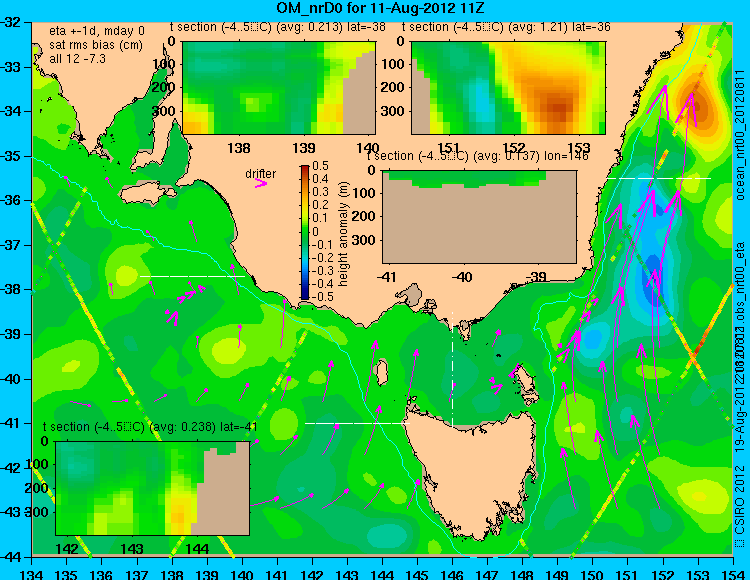The height and width of the screenshot is (580, 750).
Task: Click the orange warm eddy center near 153E, 34S
Action: 697,105
